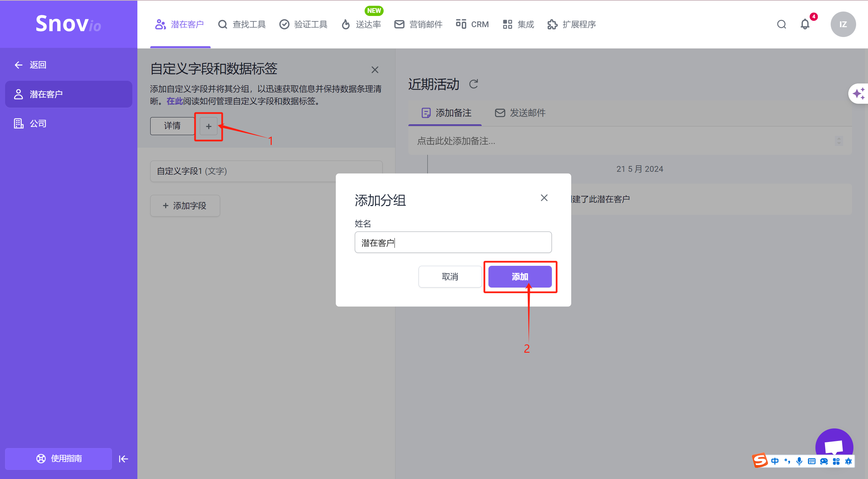868x479 pixels.
Task: Click the IME microphone voice input icon
Action: (x=799, y=461)
